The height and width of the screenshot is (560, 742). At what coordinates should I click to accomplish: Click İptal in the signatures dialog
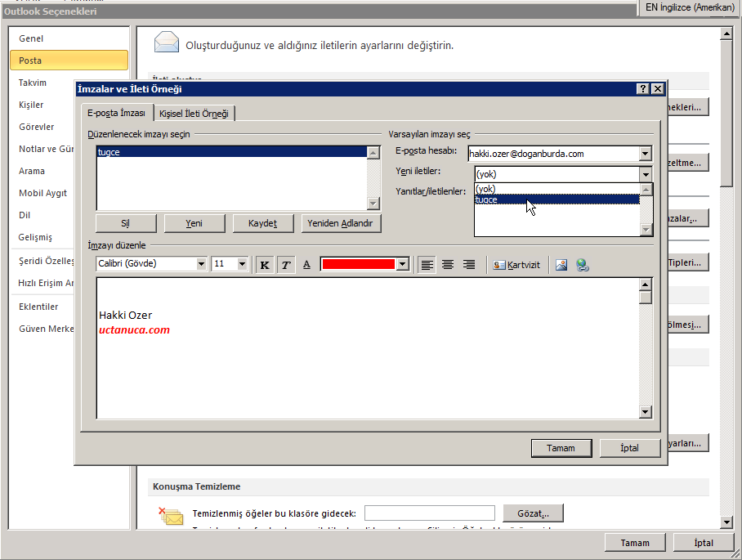tap(629, 448)
